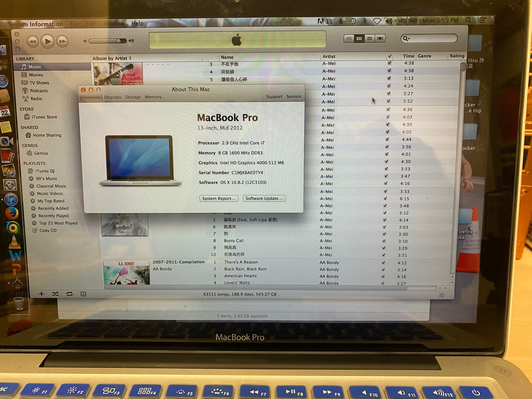Open Album by Artist sort dropdown

[x=112, y=58]
